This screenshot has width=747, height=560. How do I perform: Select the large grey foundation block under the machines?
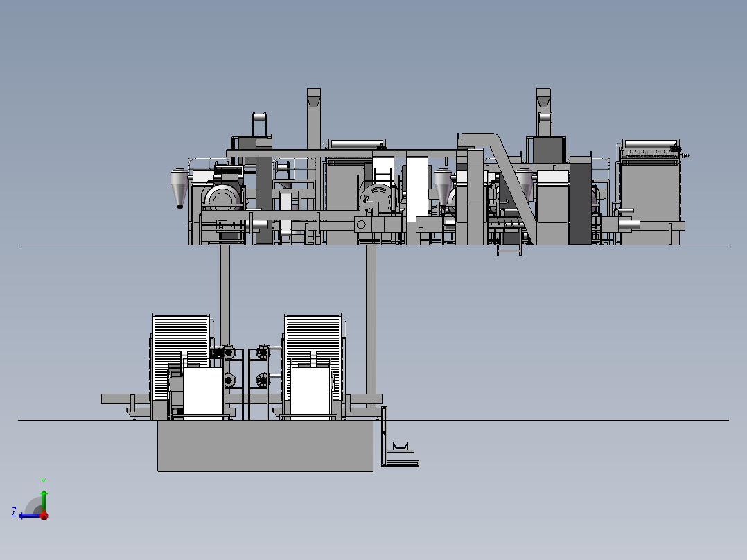[265, 446]
